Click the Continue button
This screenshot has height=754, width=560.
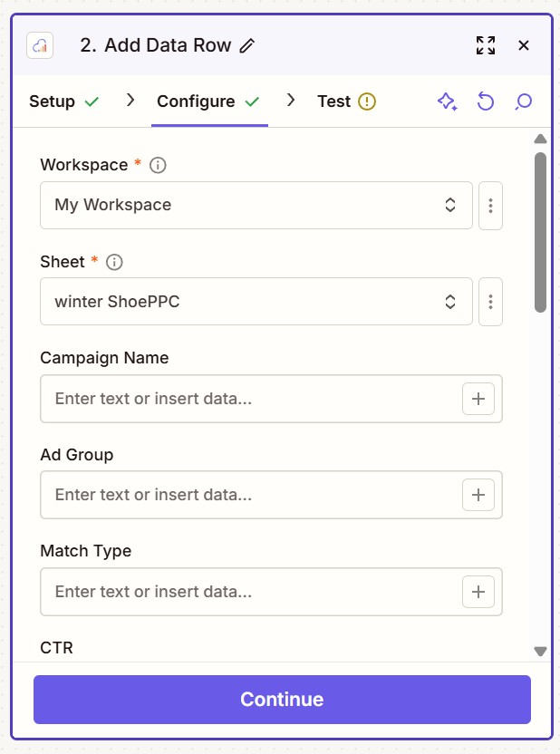[x=282, y=700]
